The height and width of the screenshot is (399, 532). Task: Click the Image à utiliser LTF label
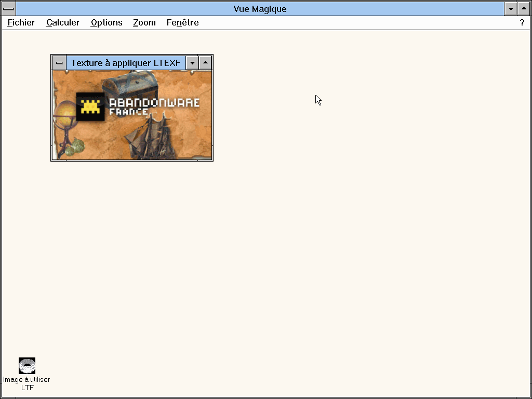point(26,383)
